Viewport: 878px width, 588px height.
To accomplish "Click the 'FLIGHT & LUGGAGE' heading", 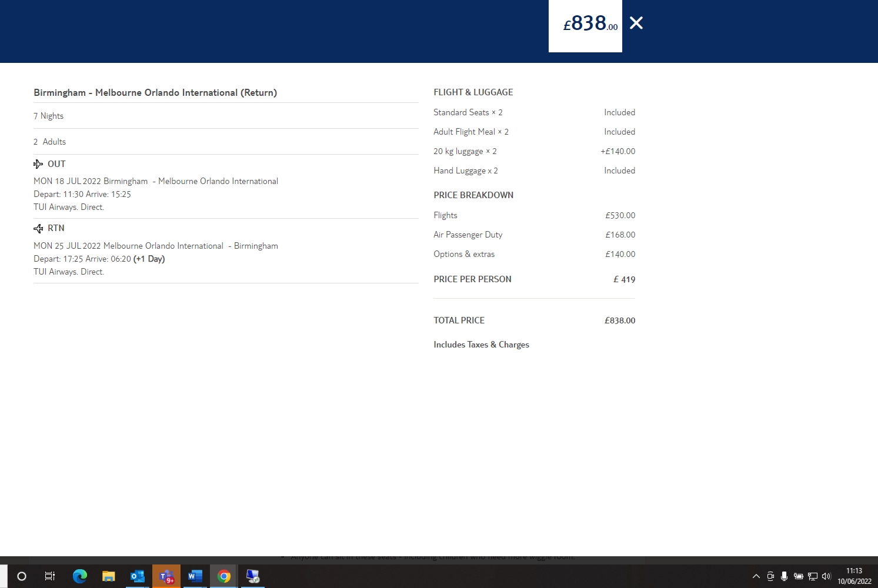I will pos(473,92).
